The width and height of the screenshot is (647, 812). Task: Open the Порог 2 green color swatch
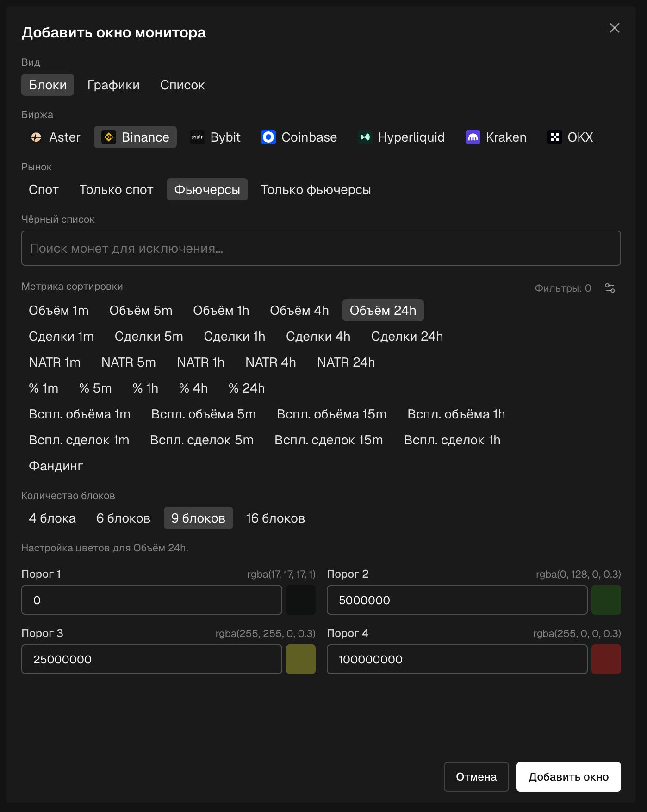(x=606, y=600)
